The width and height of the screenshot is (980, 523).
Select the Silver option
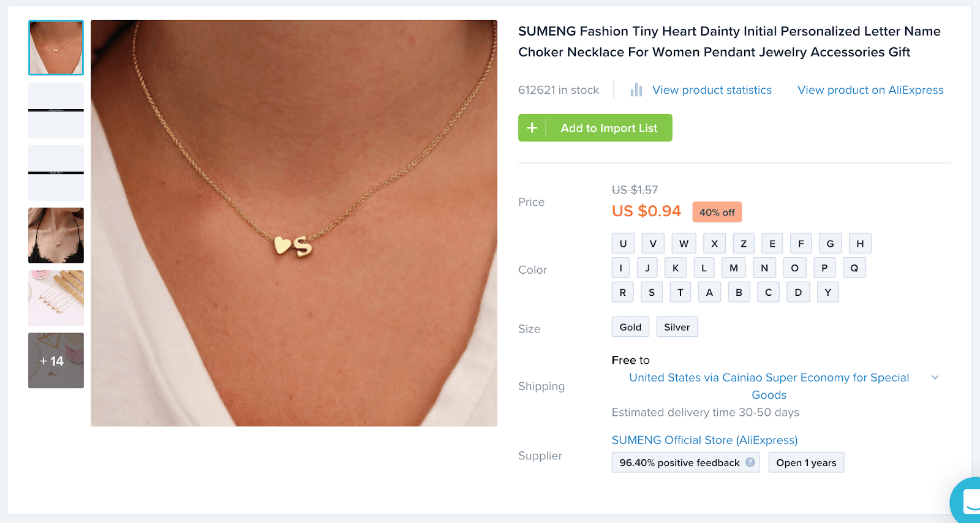[677, 327]
